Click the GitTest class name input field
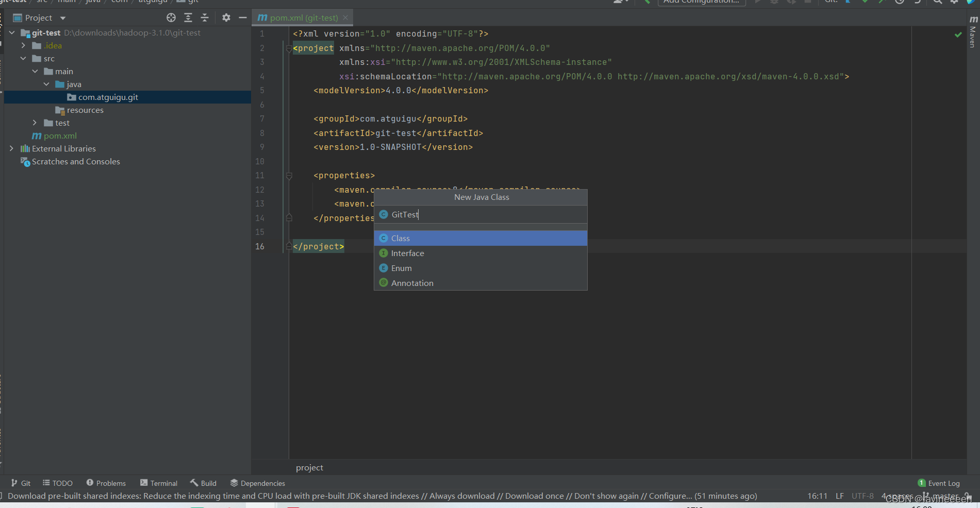The height and width of the screenshot is (508, 980). pyautogui.click(x=480, y=214)
